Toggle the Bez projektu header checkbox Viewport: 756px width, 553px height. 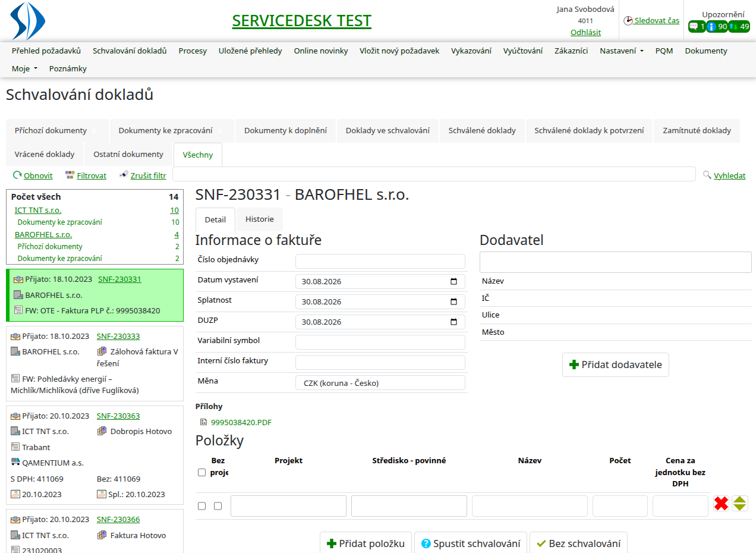click(x=201, y=473)
